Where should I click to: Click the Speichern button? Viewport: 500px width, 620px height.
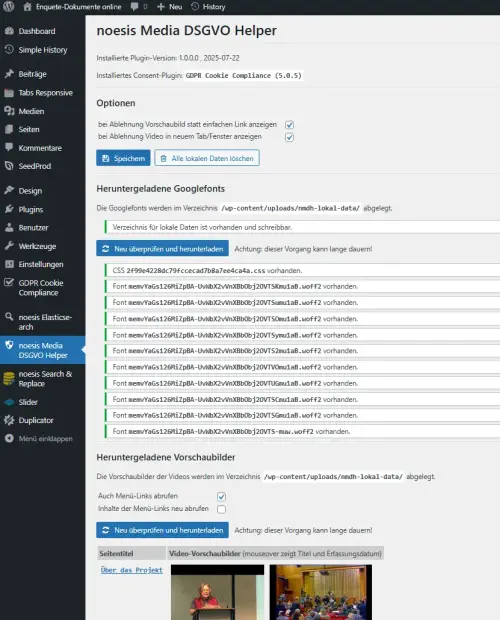tap(123, 158)
